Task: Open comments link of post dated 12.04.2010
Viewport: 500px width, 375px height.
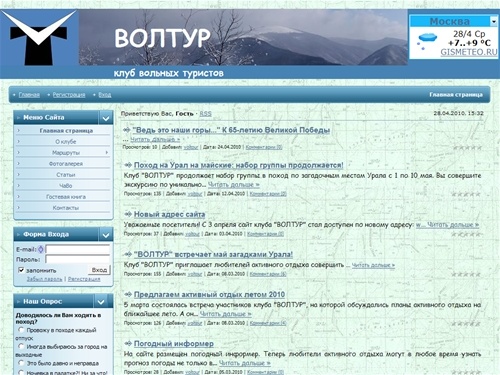Action: tap(268, 194)
